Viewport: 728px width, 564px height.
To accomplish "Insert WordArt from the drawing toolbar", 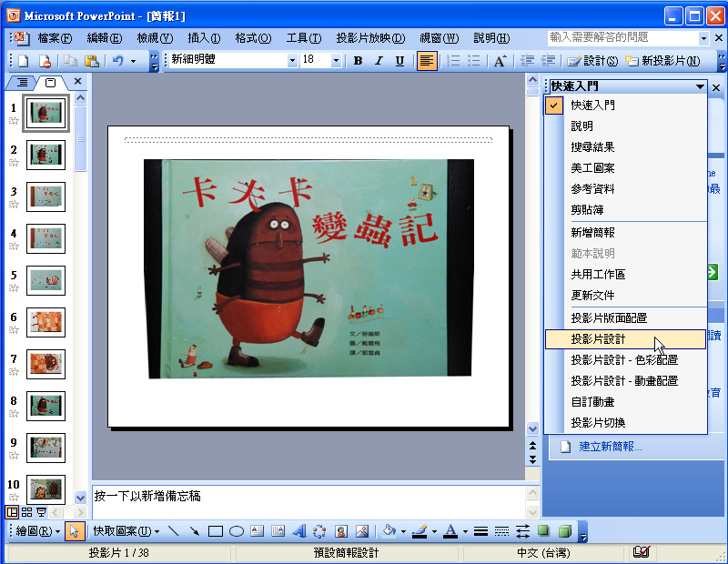I will click(299, 531).
